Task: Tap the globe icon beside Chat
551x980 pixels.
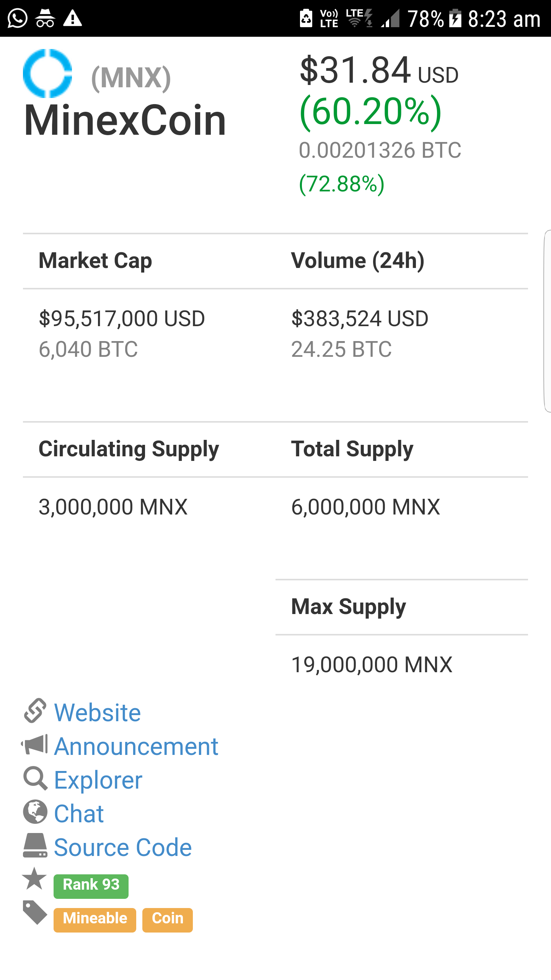Action: (35, 812)
